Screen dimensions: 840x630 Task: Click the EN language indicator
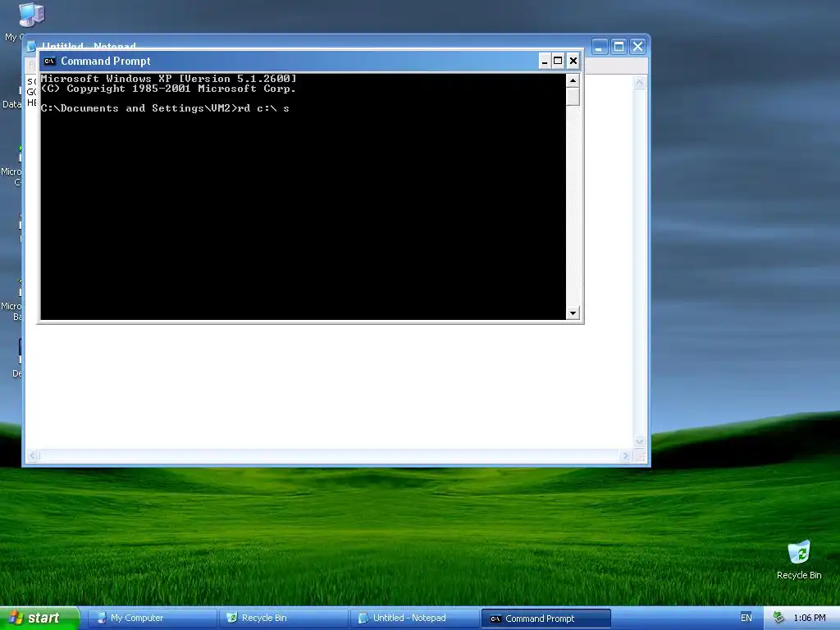746,619
